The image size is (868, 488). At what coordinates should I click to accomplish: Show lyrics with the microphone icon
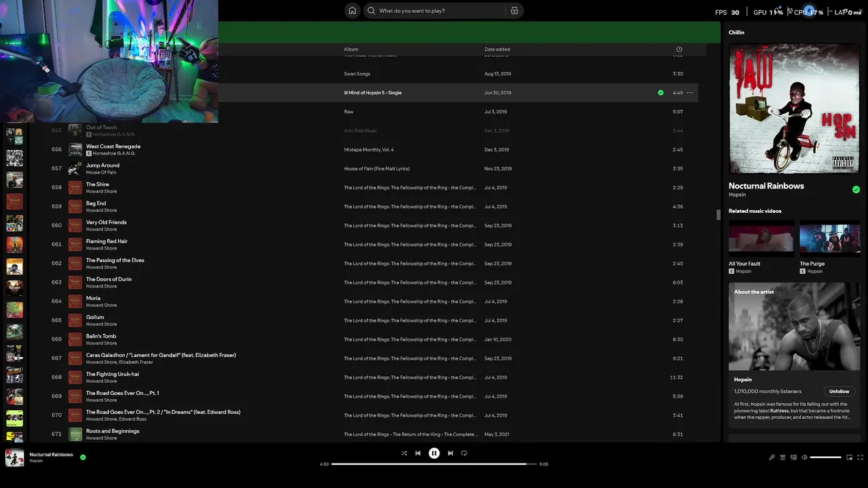(772, 457)
